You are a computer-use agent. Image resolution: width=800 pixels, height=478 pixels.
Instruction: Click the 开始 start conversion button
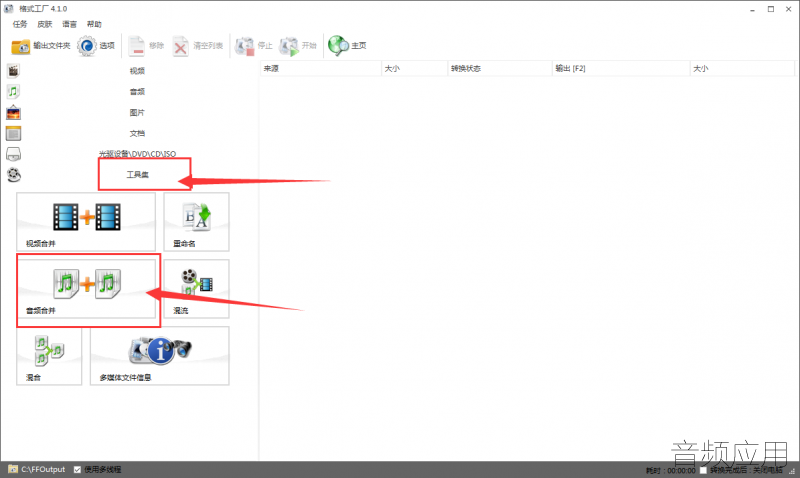pyautogui.click(x=298, y=46)
